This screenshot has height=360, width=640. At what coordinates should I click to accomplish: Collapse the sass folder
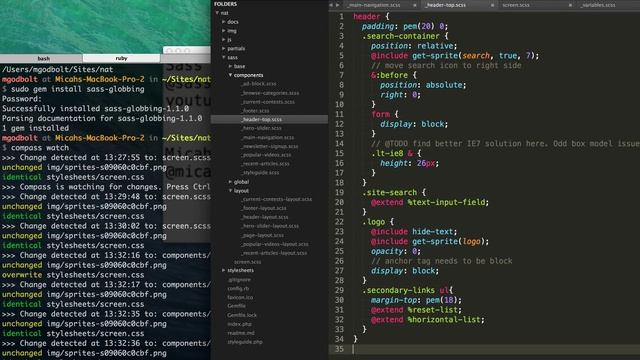point(224,58)
